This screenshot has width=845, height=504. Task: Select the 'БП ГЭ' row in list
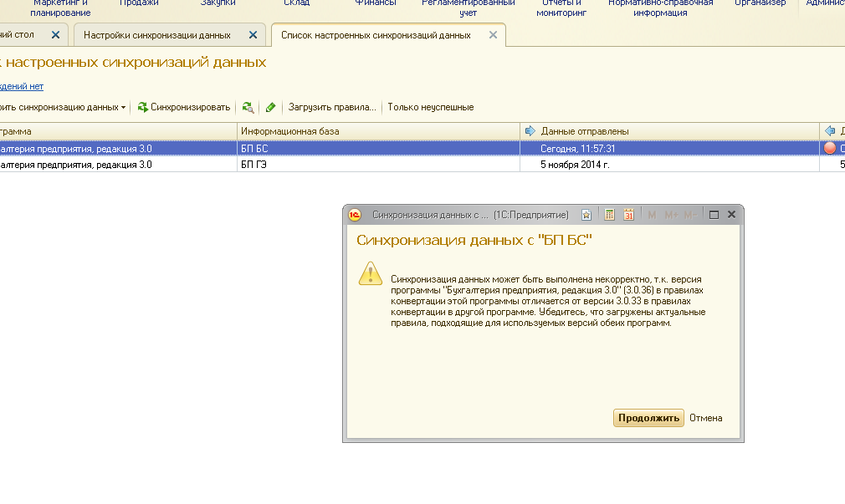[254, 165]
